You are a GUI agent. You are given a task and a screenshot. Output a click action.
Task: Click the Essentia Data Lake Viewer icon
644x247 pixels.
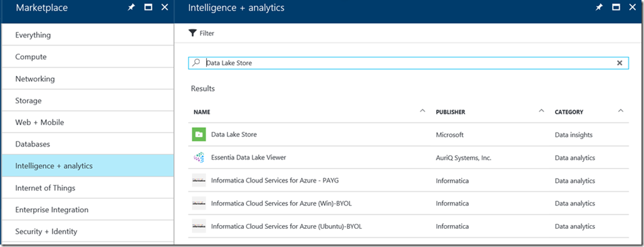point(199,158)
